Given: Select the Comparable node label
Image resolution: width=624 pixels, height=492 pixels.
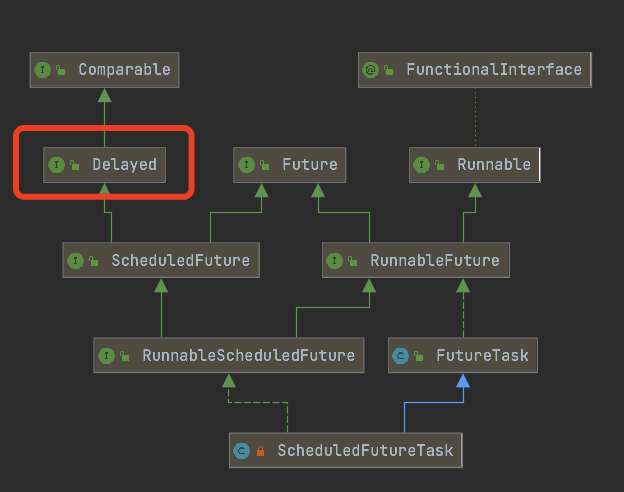Looking at the screenshot, I should pos(125,70).
